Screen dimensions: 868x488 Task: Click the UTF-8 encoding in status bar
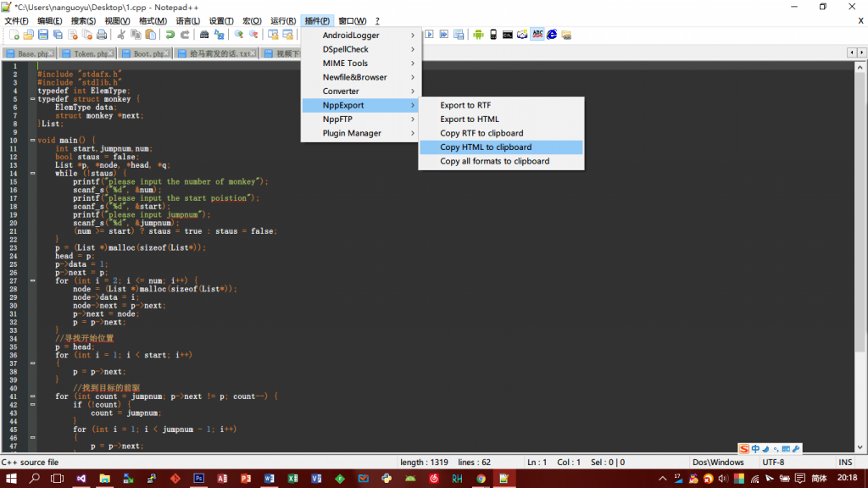coord(773,462)
